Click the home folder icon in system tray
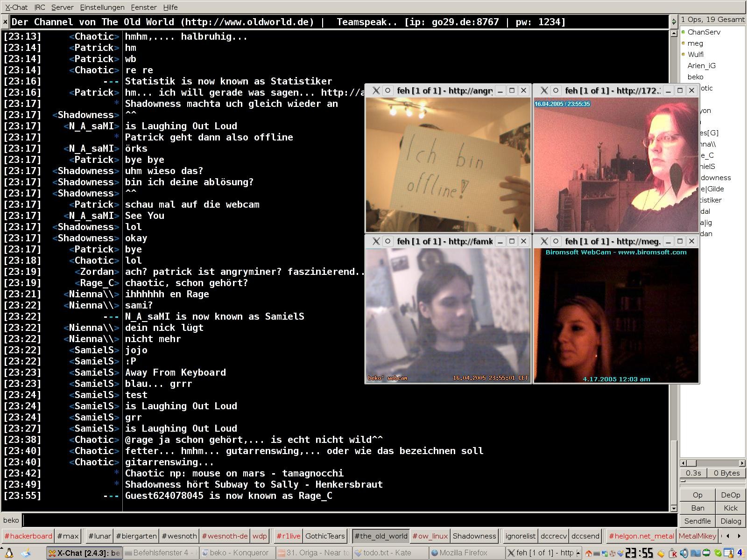 pyautogui.click(x=589, y=553)
